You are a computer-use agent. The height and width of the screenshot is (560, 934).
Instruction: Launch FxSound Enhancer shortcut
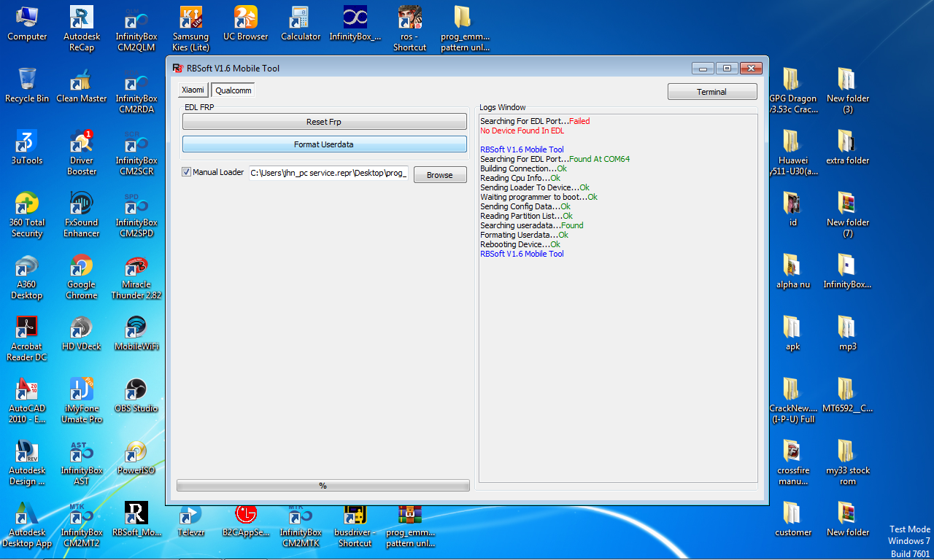(82, 215)
